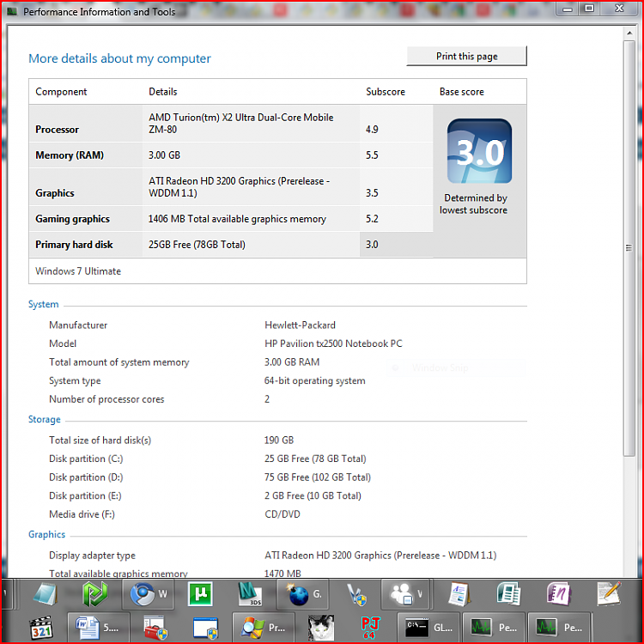Select the Details column header
This screenshot has width=644, height=644.
pyautogui.click(x=162, y=92)
